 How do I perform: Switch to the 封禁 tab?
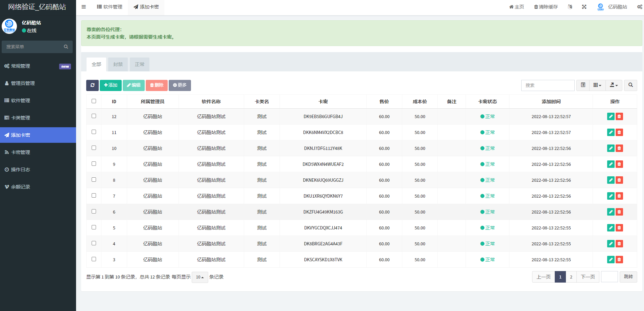click(118, 64)
